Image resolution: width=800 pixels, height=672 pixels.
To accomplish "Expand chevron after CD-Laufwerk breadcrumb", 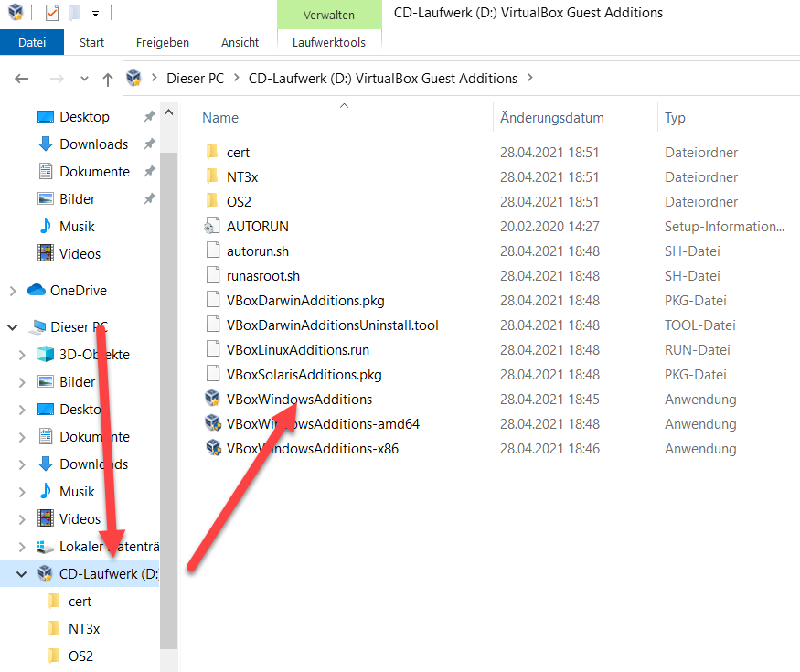I will [530, 78].
